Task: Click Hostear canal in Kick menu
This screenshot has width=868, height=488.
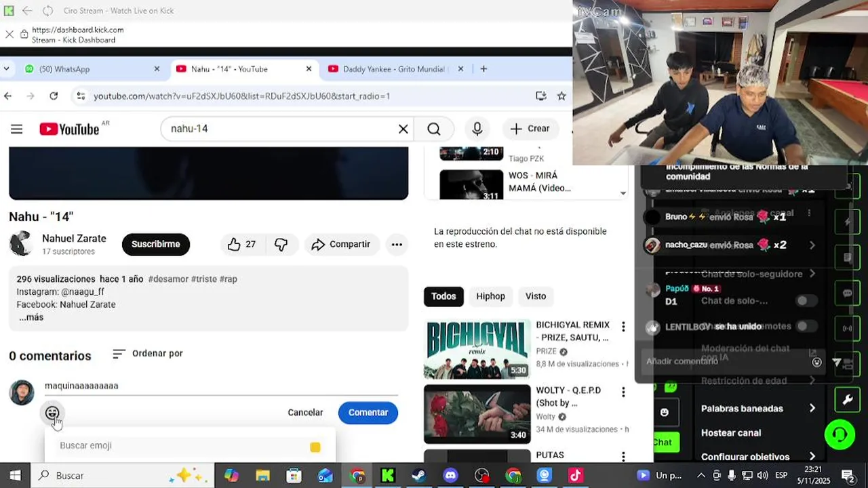Action: click(x=731, y=433)
